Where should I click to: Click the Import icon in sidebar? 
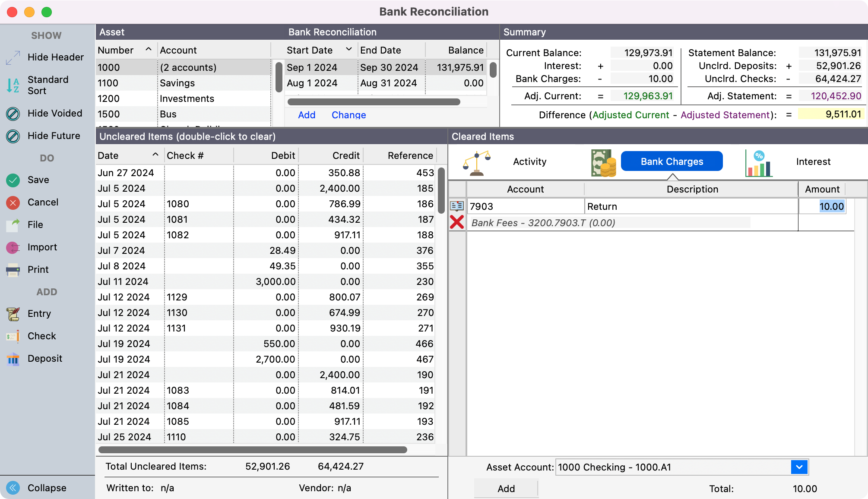click(x=13, y=247)
